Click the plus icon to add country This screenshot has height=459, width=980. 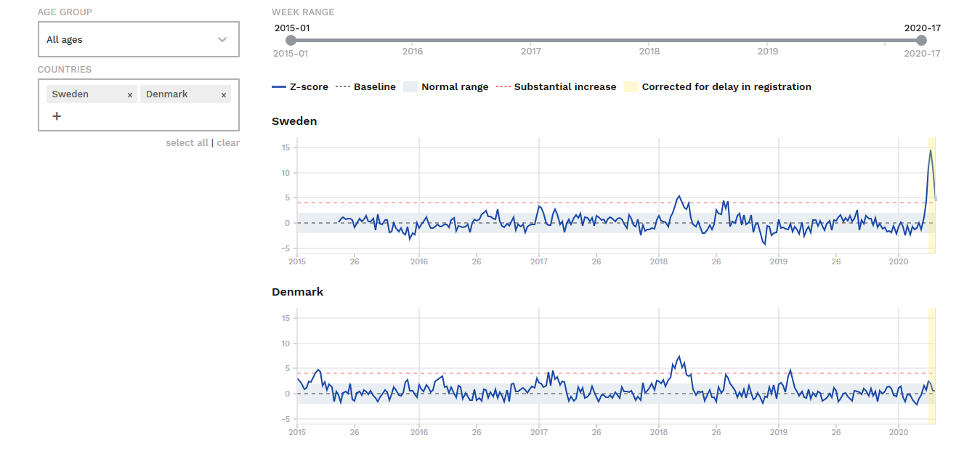coord(57,116)
